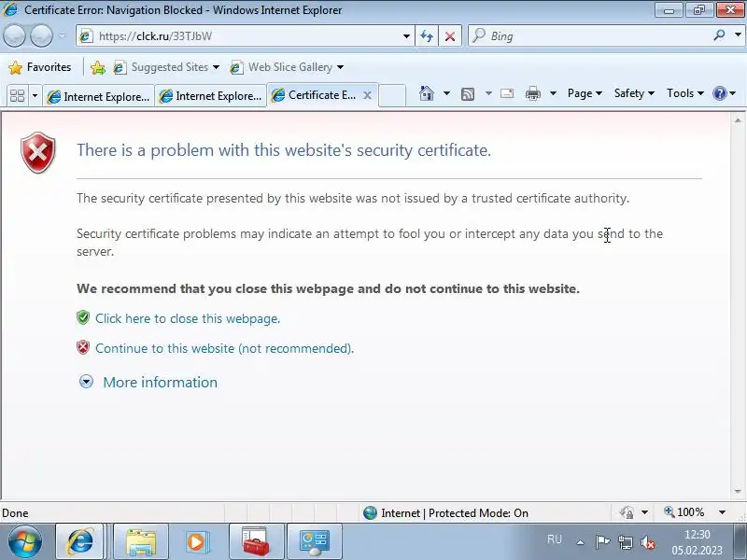Click the page scrollbar up arrow
Viewport: 747px width, 560px height.
pos(738,120)
